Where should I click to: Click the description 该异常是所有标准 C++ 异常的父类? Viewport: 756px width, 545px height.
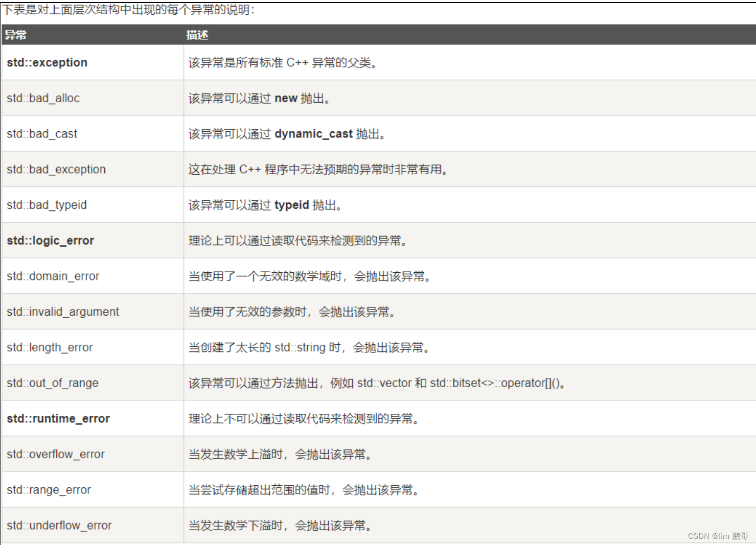(283, 63)
